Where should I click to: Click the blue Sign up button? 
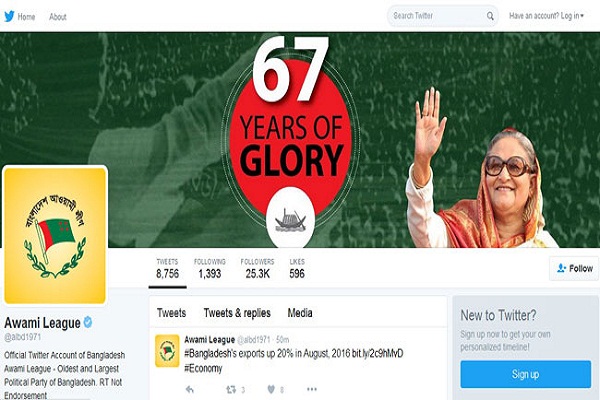click(x=526, y=374)
